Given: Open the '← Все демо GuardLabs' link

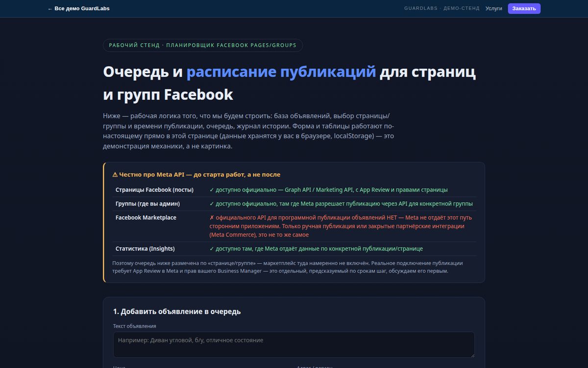Looking at the screenshot, I should [x=78, y=9].
